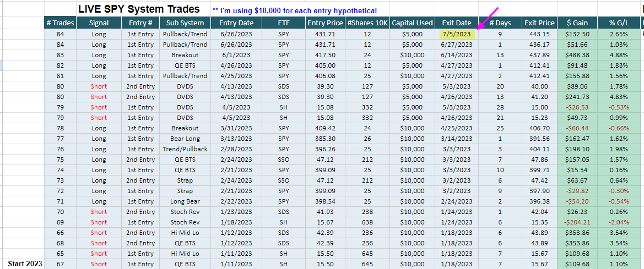Screen dimensions: 644x269
Task: Select the exit price 443.15 cell
Action: pos(539,34)
